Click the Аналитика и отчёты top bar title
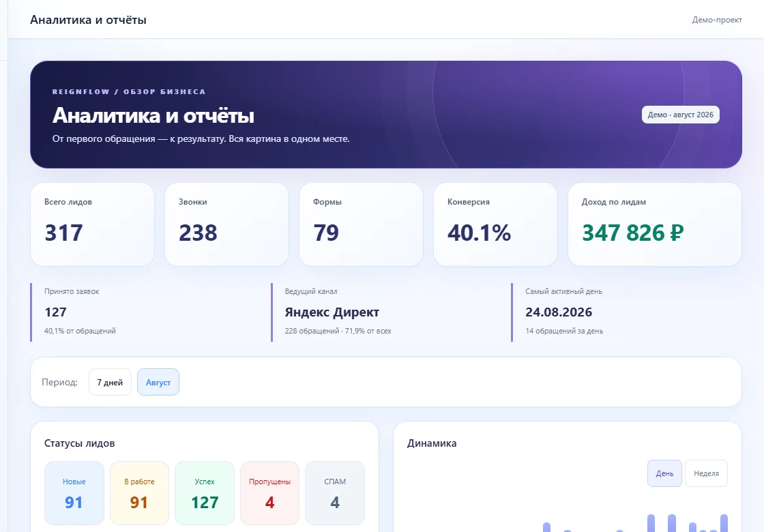Screen dimensions: 764x532 tap(88, 20)
